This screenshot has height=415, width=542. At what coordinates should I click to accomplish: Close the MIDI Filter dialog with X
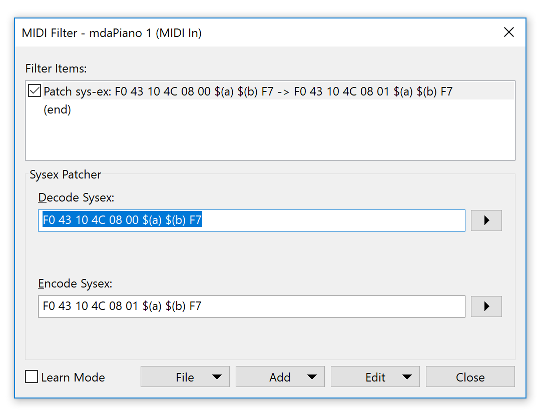tap(509, 32)
